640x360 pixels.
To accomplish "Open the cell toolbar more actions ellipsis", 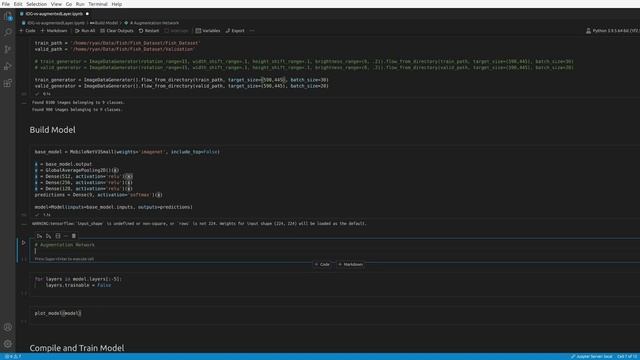I will (66, 236).
